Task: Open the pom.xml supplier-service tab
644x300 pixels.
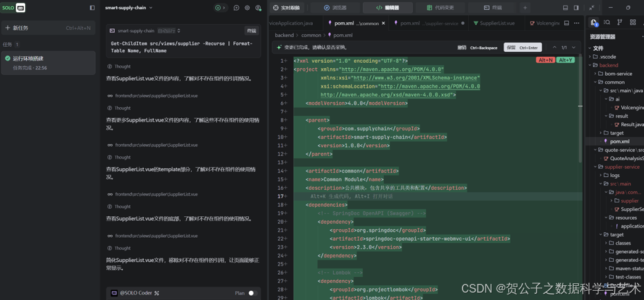Action: [x=429, y=23]
